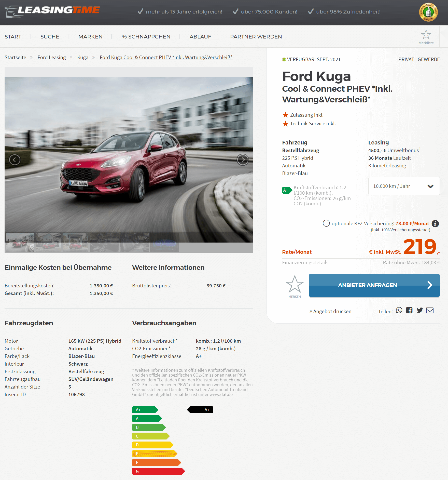The image size is (448, 480).
Task: Select fourth gallery thumbnail
Action: (x=104, y=242)
